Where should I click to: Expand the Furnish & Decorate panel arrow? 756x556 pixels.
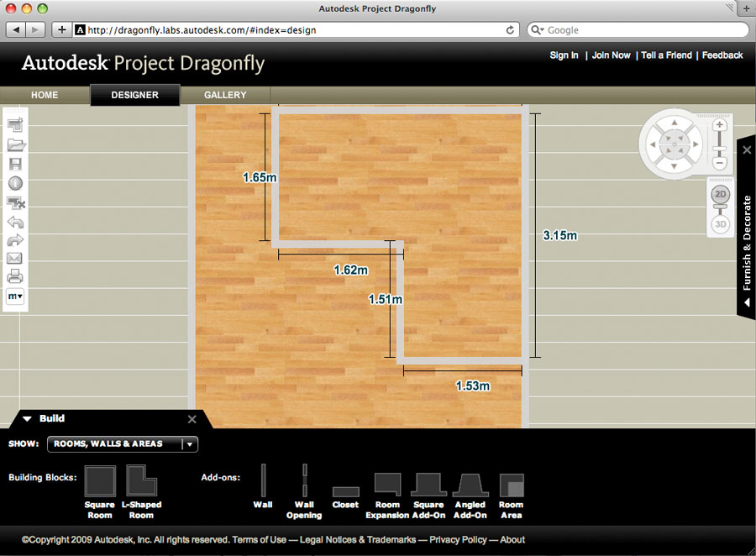click(x=747, y=302)
